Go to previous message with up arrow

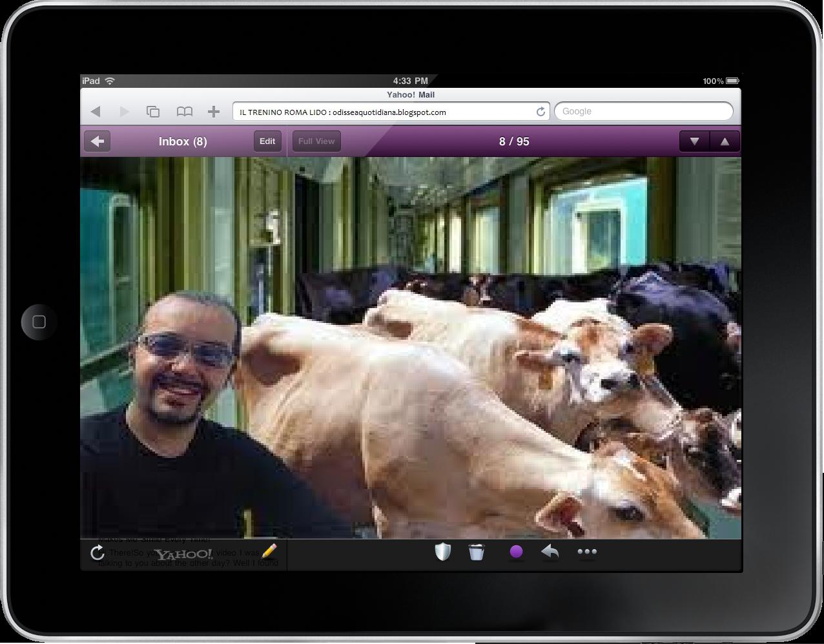click(x=725, y=141)
